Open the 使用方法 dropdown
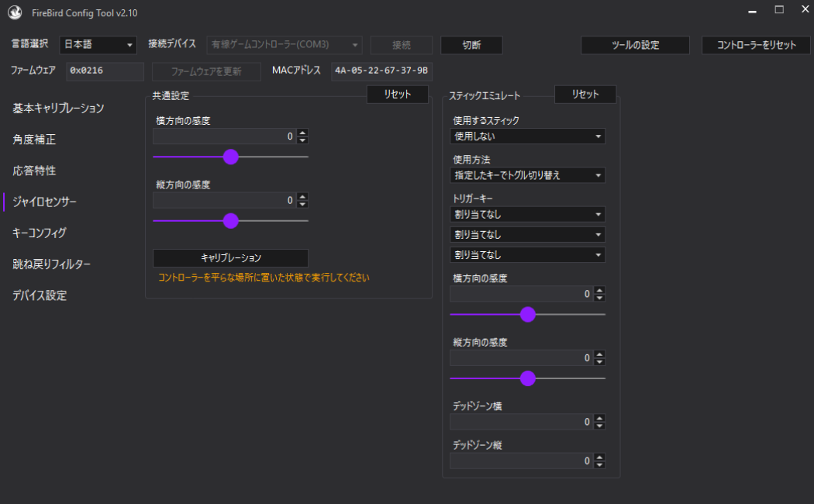 point(527,175)
